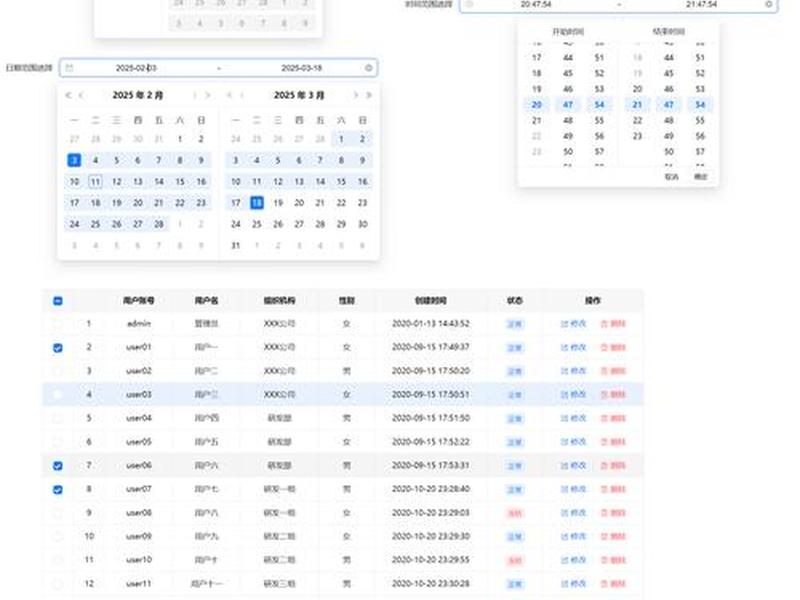Toggle the select-all checkbox in the table header

pyautogui.click(x=58, y=301)
